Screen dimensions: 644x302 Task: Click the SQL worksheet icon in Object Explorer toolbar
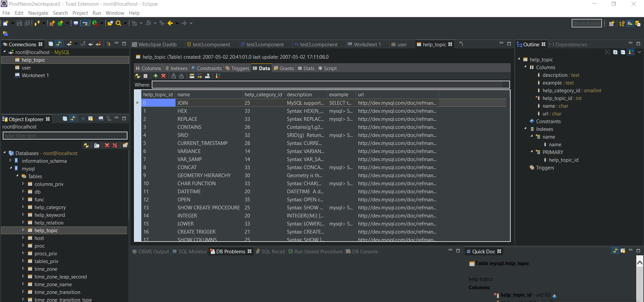click(101, 118)
